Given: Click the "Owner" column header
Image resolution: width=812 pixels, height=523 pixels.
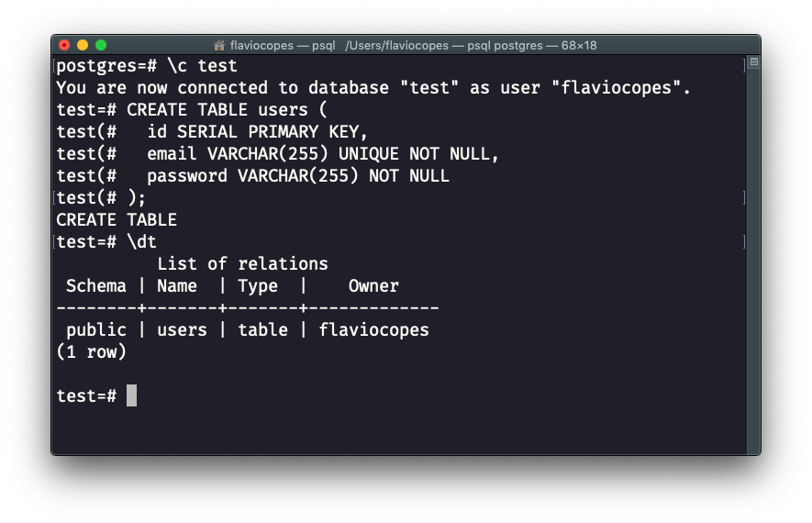Looking at the screenshot, I should tap(373, 286).
